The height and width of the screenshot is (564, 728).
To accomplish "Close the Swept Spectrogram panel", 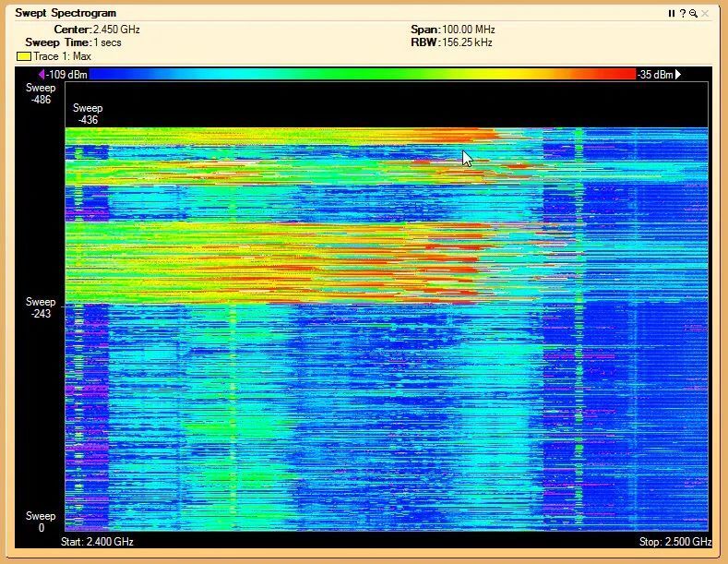I will 706,13.
